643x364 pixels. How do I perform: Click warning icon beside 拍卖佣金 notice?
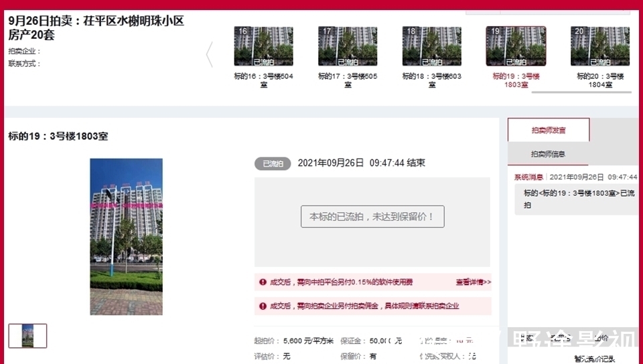click(x=263, y=306)
